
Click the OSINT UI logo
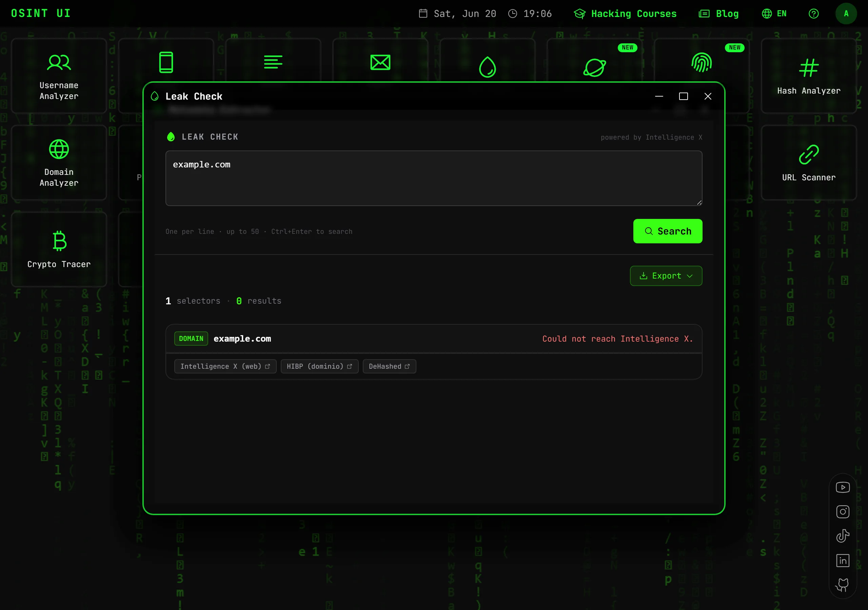point(41,14)
